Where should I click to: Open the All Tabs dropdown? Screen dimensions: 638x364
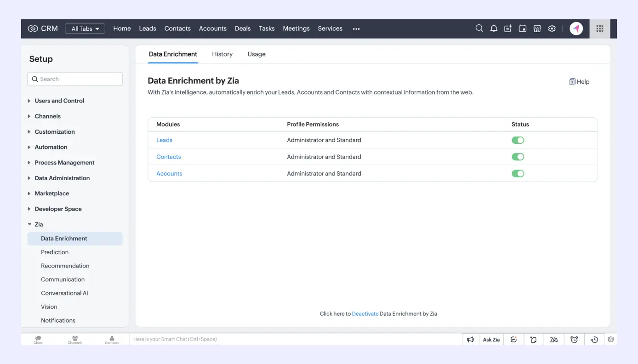click(x=85, y=28)
